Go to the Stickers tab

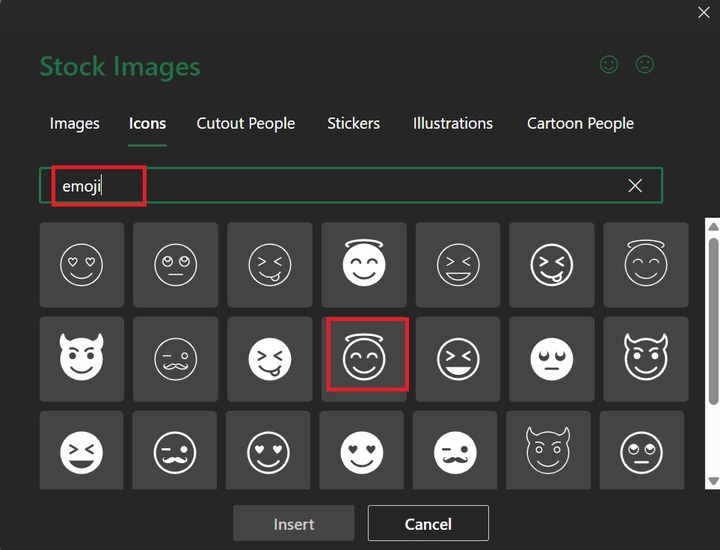pos(354,124)
